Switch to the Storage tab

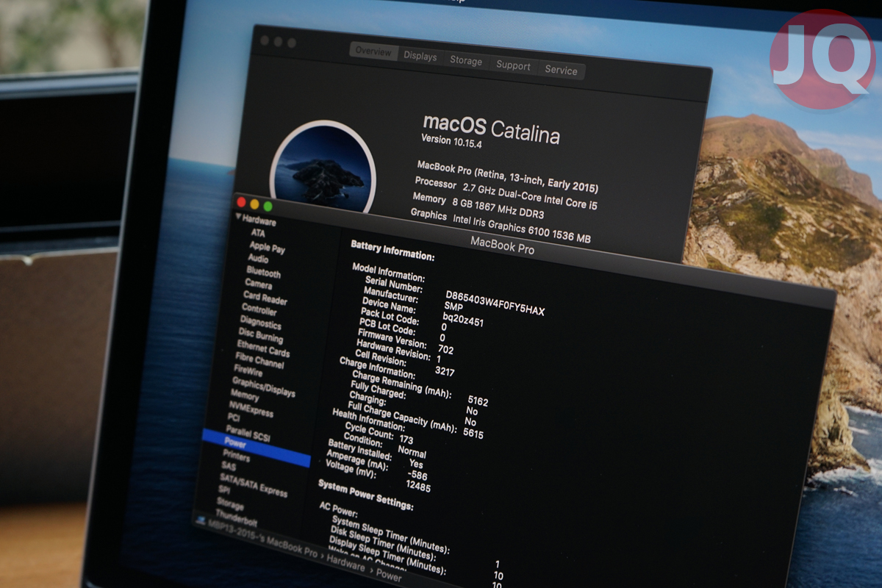point(466,61)
